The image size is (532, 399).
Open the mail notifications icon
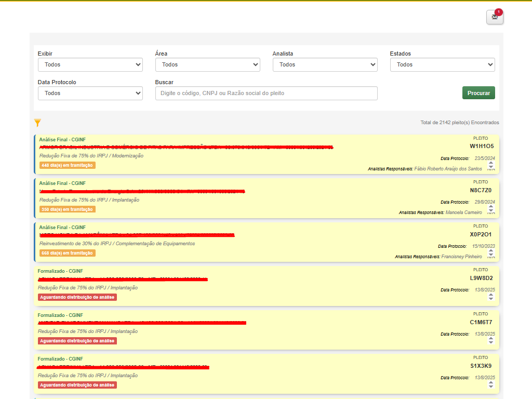[x=495, y=17]
